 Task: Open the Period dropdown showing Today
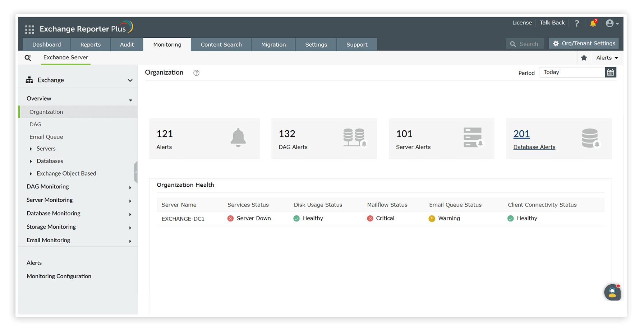point(572,73)
